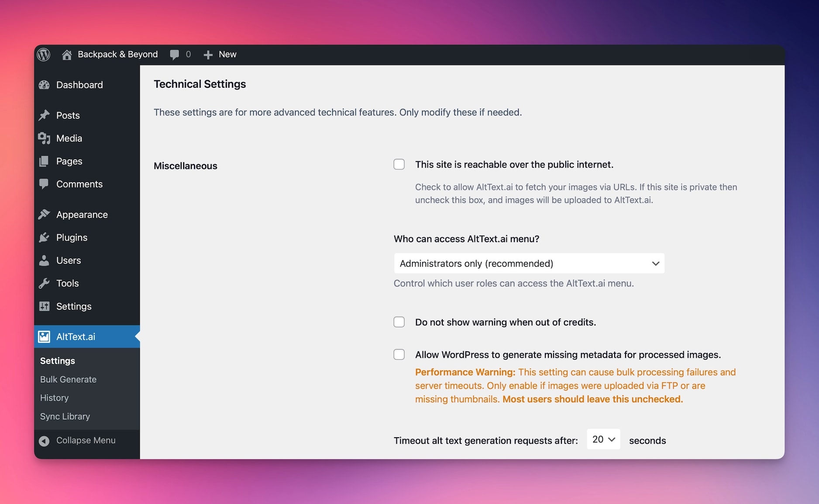
Task: Click the home icon beside the site name
Action: (67, 55)
